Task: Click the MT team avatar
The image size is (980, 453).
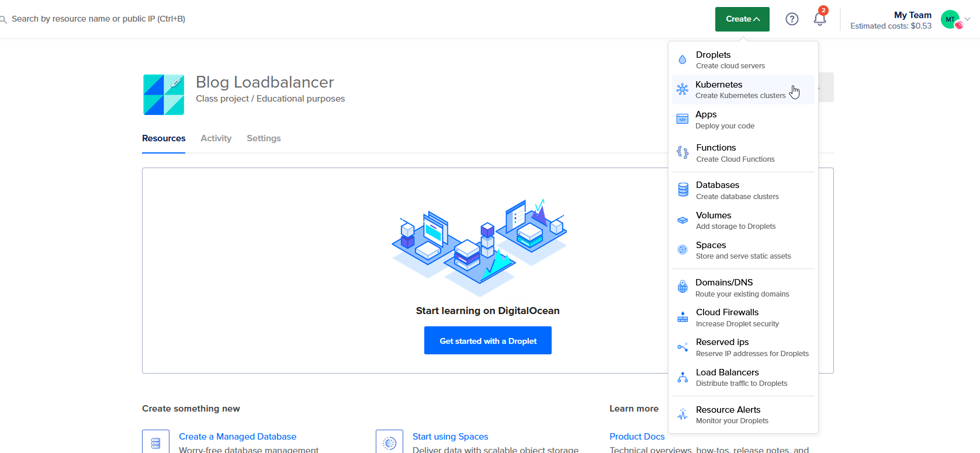Action: (x=950, y=19)
